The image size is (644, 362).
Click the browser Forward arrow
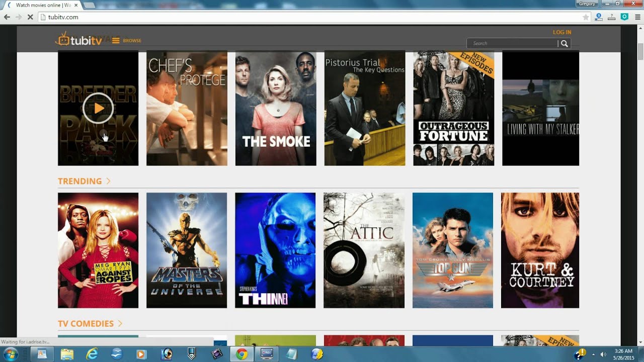coord(19,17)
